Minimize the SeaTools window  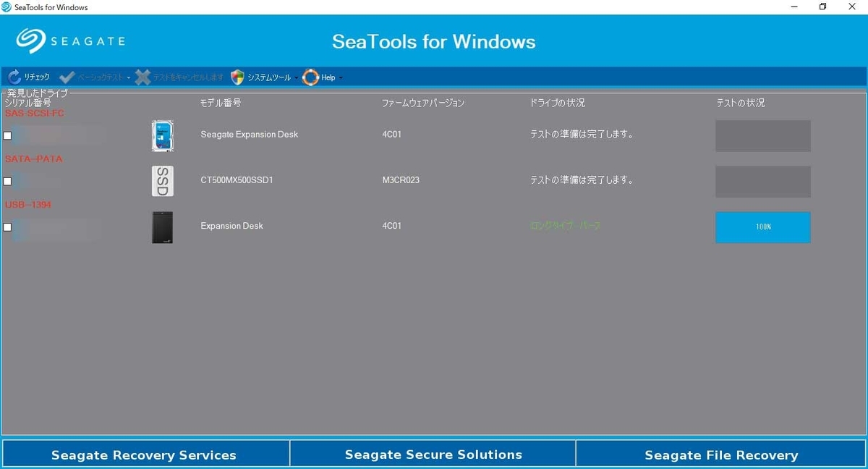point(794,7)
